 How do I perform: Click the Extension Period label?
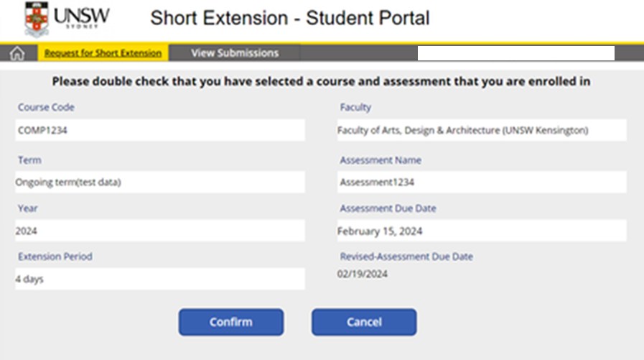tap(55, 257)
